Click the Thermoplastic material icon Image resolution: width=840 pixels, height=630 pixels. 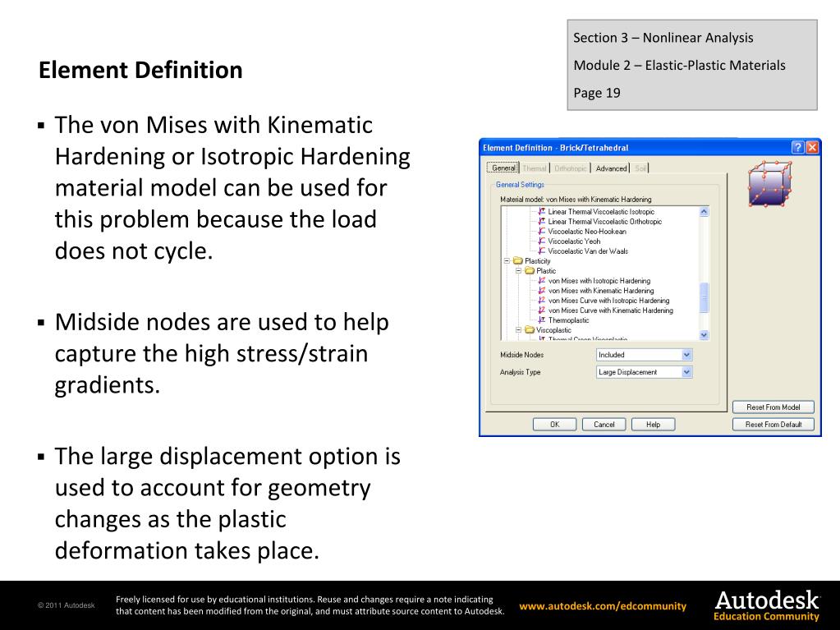tap(542, 320)
